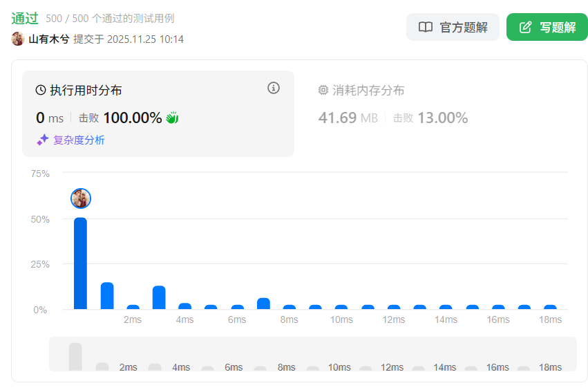Click the clapping hands icon after 100.00%

[x=172, y=118]
